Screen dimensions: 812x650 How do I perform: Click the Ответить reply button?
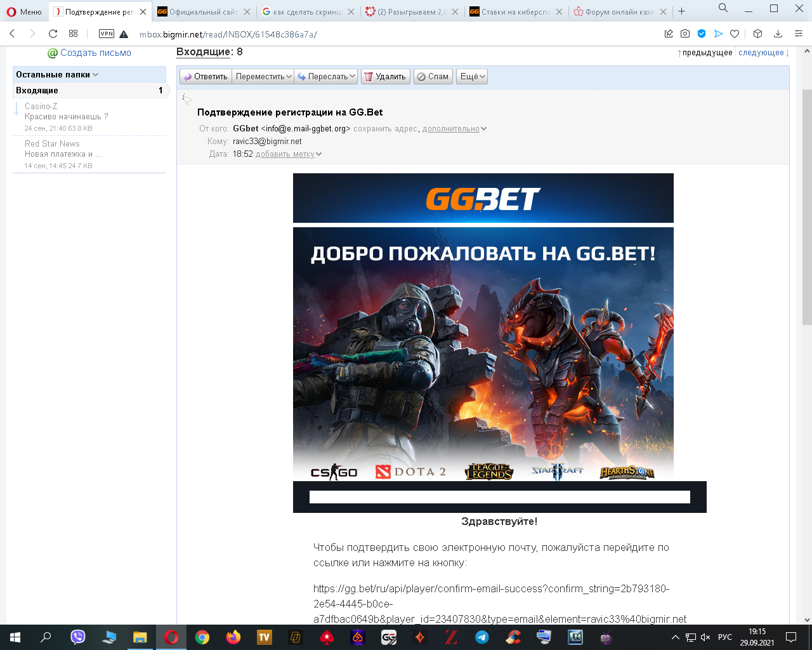tap(206, 76)
